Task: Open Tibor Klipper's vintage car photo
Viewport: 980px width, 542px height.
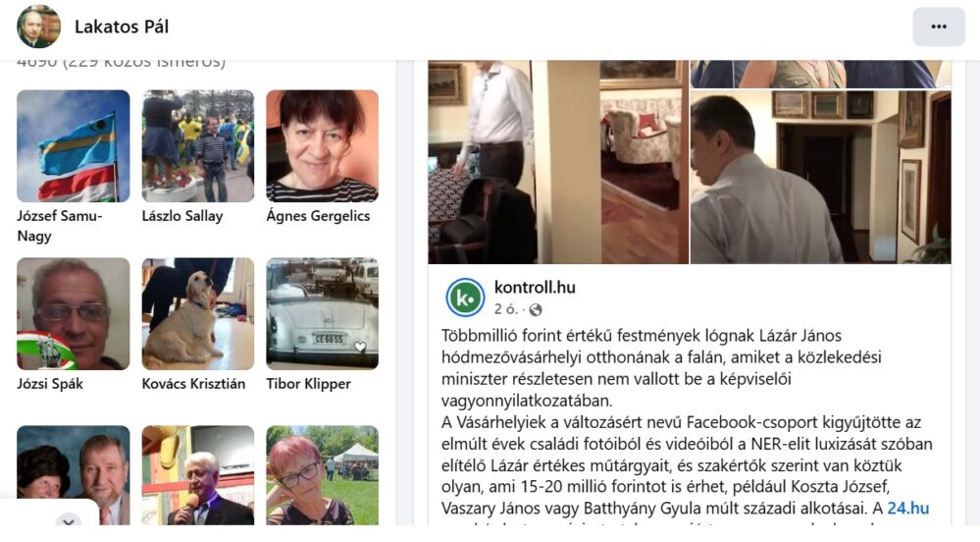Action: [x=323, y=313]
